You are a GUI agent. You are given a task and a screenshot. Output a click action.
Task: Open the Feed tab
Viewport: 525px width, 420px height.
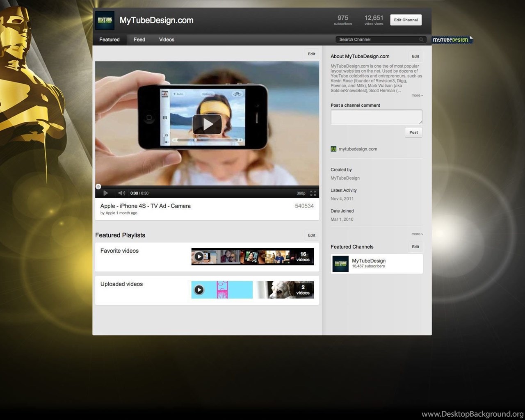(139, 39)
